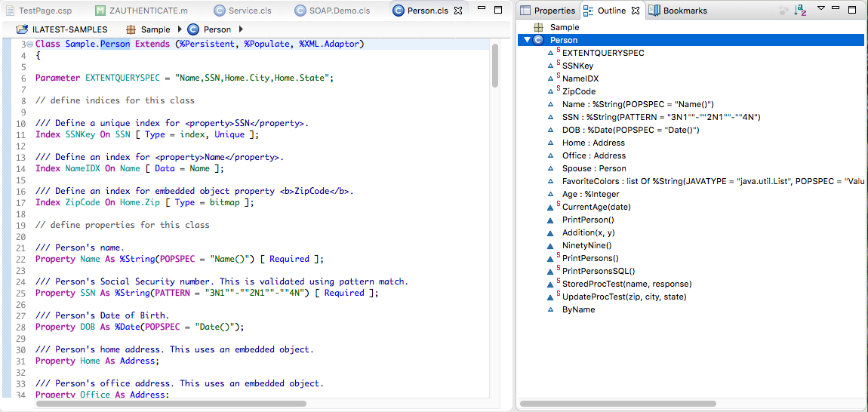Viewport: 868px width, 412px height.
Task: Close the Person.cls editor tab
Action: 458,11
